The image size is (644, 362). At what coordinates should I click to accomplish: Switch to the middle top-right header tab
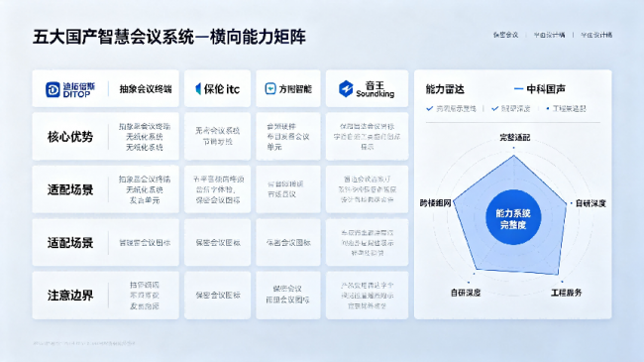[x=549, y=35]
